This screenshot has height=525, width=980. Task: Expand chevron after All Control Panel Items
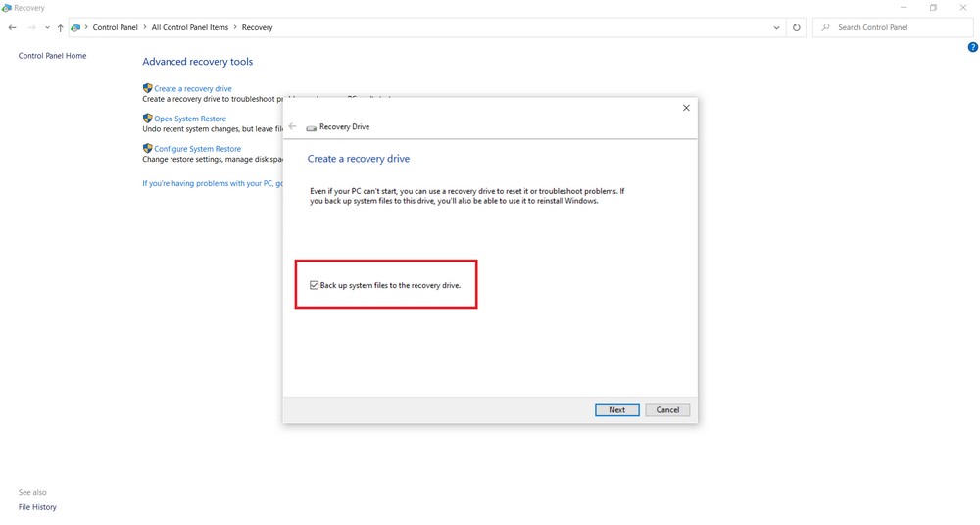[235, 27]
